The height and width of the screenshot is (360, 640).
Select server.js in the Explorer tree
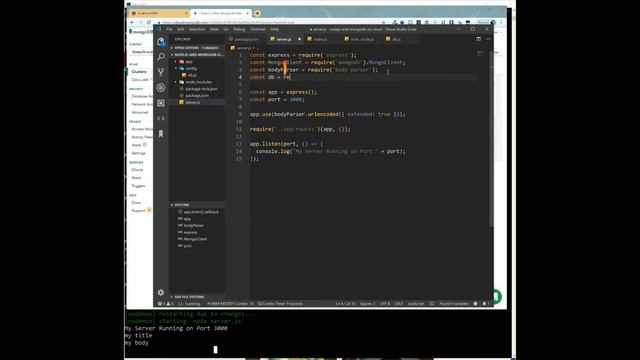pos(193,102)
